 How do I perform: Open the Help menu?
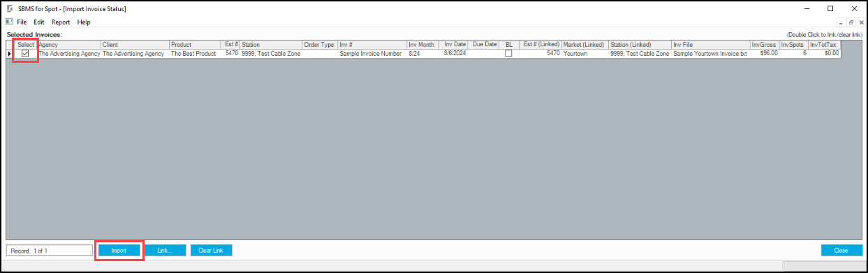(84, 22)
